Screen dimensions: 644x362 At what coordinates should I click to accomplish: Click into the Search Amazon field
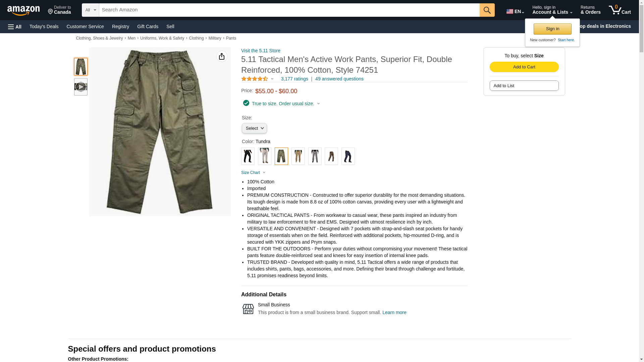pyautogui.click(x=289, y=10)
